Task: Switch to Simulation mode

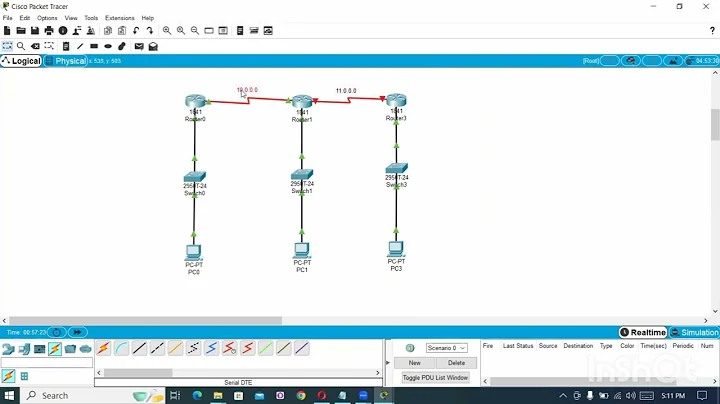Action: pyautogui.click(x=694, y=332)
